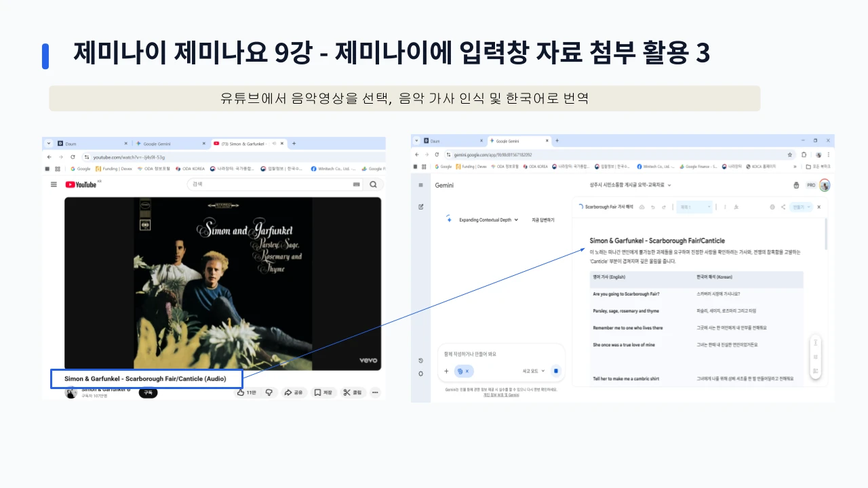Click the YouTube search field
This screenshot has width=868, height=488.
click(x=275, y=184)
